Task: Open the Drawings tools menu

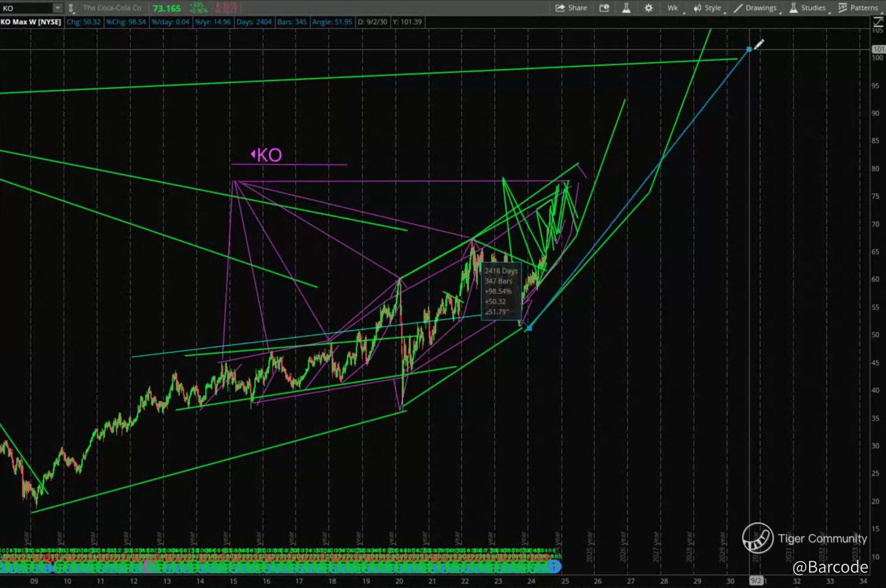Action: (x=756, y=8)
